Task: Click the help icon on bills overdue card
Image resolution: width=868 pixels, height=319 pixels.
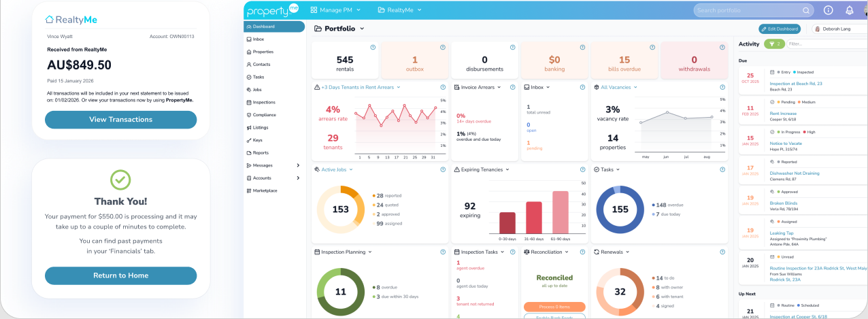Action: pos(652,47)
